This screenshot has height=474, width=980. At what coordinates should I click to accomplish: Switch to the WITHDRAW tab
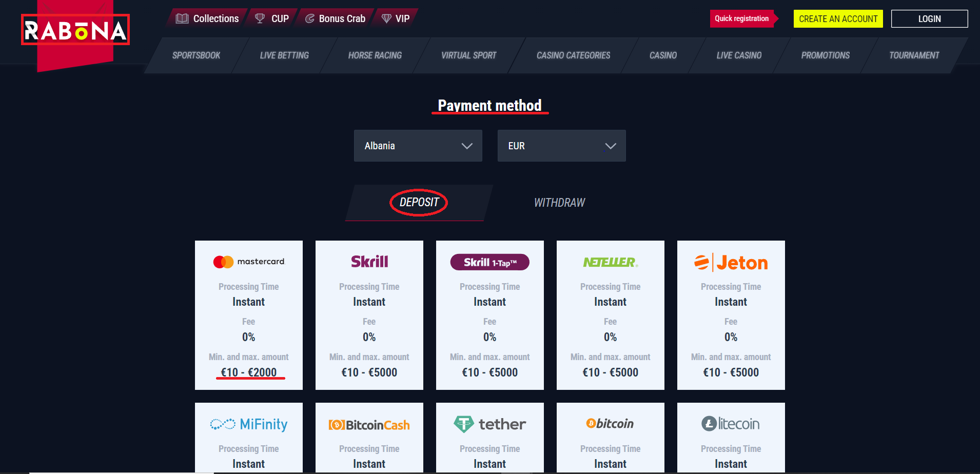coord(559,203)
